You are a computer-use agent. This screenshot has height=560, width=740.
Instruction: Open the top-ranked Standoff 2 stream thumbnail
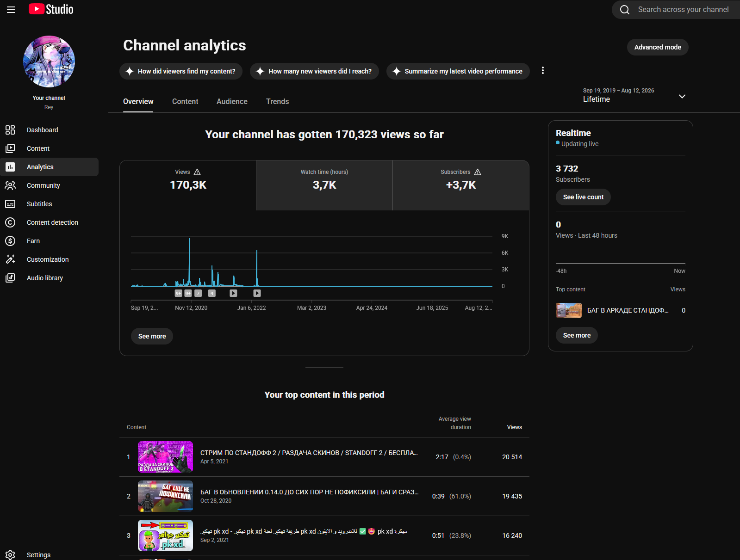[165, 457]
